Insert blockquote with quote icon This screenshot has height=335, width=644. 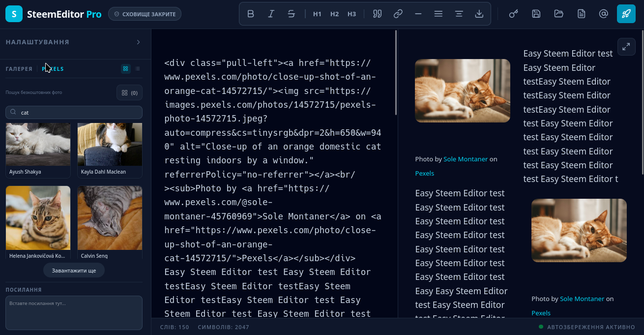378,14
